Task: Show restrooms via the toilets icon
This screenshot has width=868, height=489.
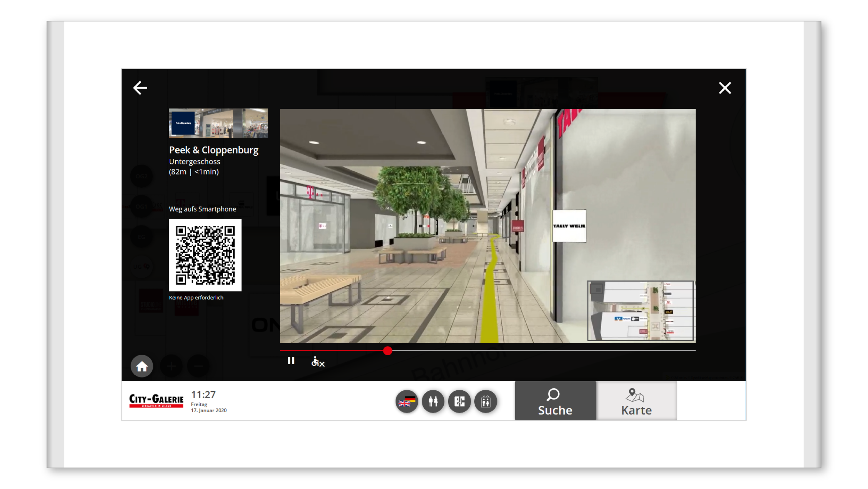Action: (x=433, y=401)
